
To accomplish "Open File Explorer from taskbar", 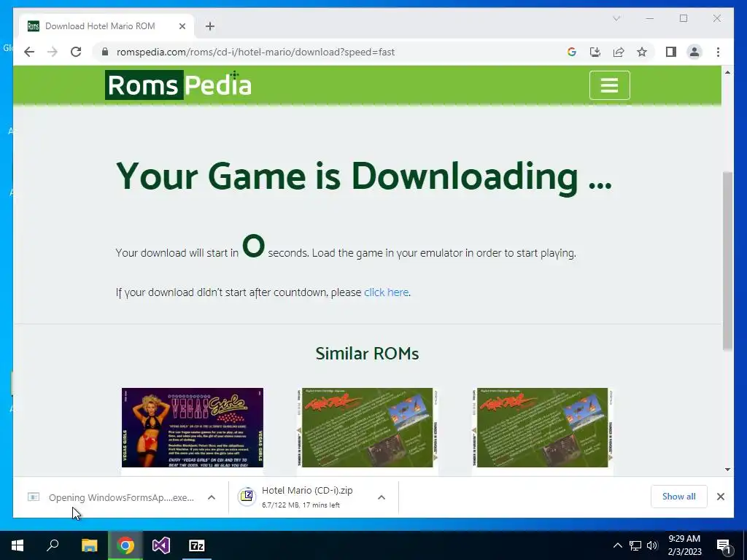I will pos(89,545).
